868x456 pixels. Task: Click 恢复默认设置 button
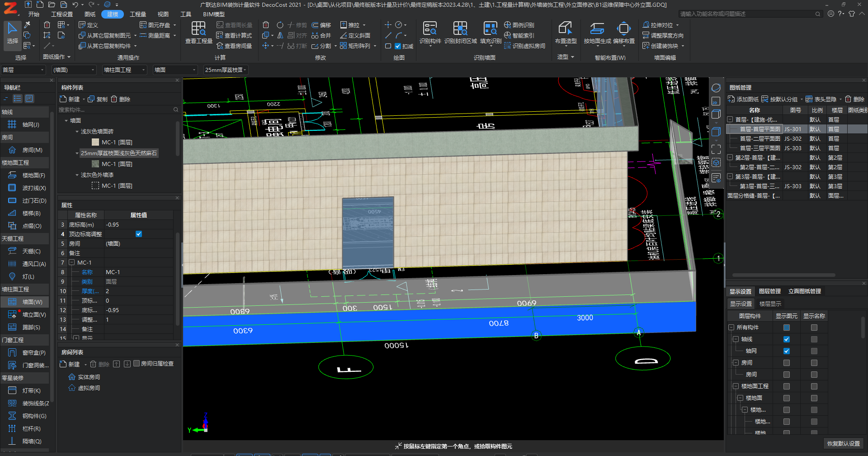pyautogui.click(x=844, y=443)
